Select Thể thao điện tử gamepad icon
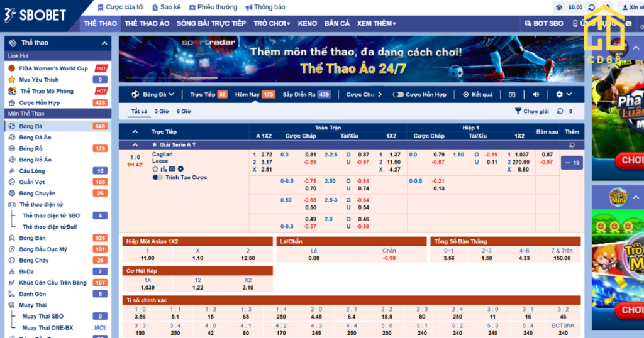Image resolution: width=644 pixels, height=338 pixels. tap(12, 204)
